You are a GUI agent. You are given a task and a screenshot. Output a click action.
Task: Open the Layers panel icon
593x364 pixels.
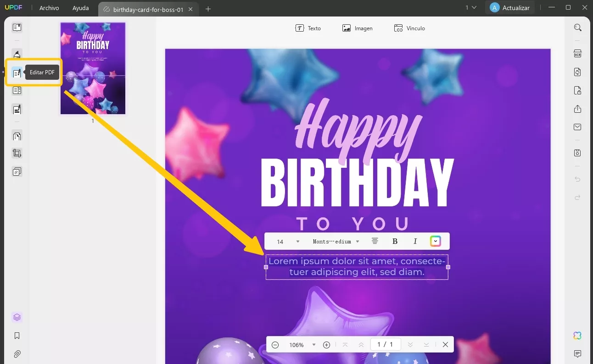click(17, 317)
